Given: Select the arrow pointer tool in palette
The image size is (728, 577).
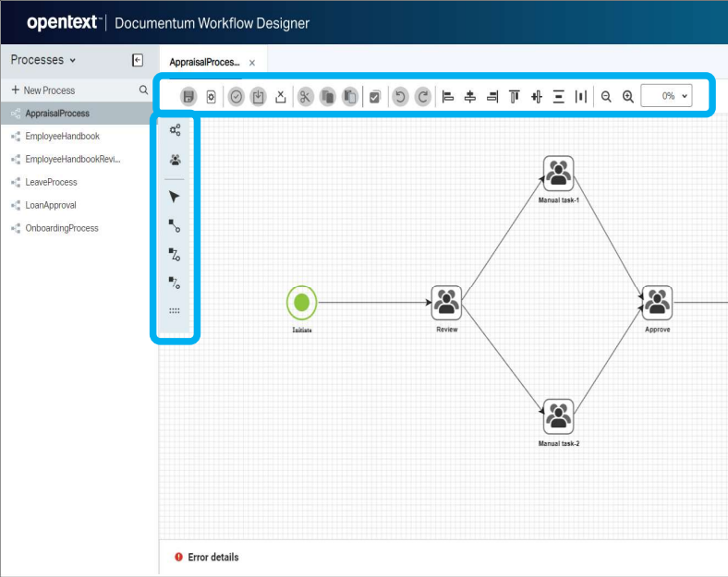Looking at the screenshot, I should click(x=175, y=197).
